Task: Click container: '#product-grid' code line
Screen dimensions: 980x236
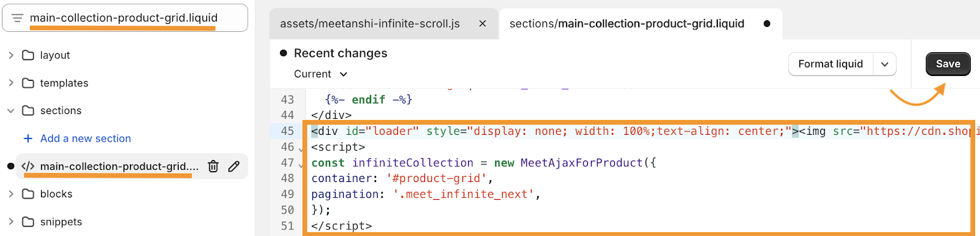Action: point(402,178)
